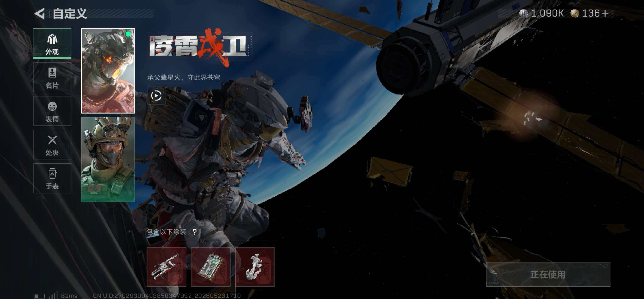Select the 处决 execution tab
The height and width of the screenshot is (299, 644).
coord(52,145)
